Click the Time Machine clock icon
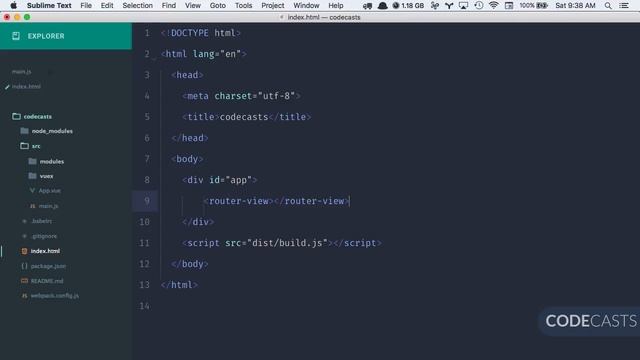The image size is (640, 360). 479,5
